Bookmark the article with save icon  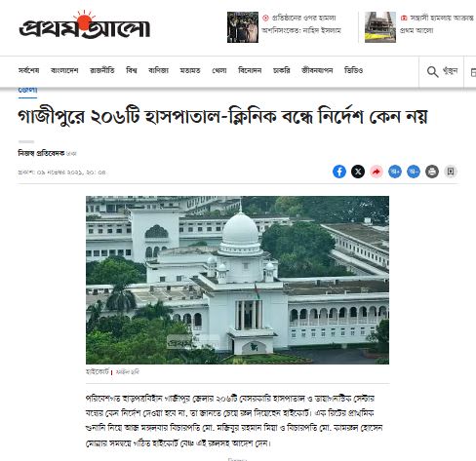[451, 172]
